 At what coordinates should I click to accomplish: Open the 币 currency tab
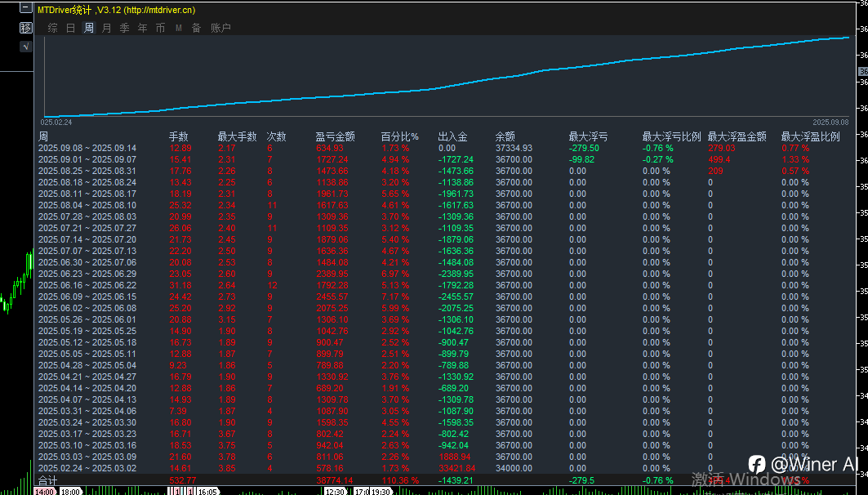161,28
